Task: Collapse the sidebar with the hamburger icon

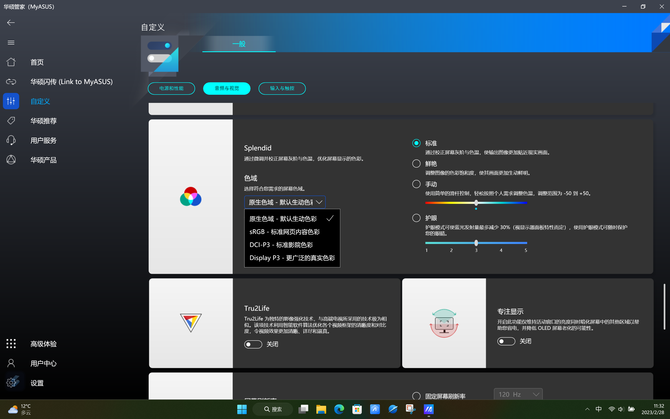Action: pos(11,43)
